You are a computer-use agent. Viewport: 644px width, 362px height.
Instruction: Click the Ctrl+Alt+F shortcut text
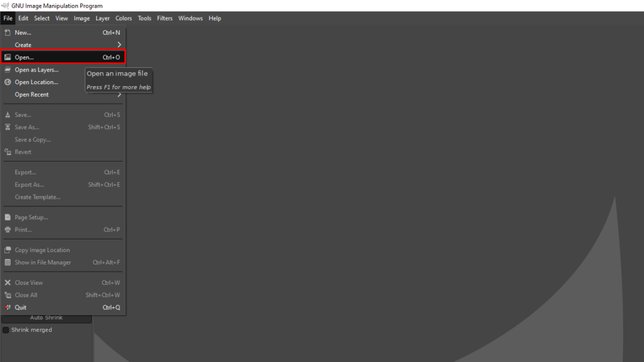[x=106, y=262]
